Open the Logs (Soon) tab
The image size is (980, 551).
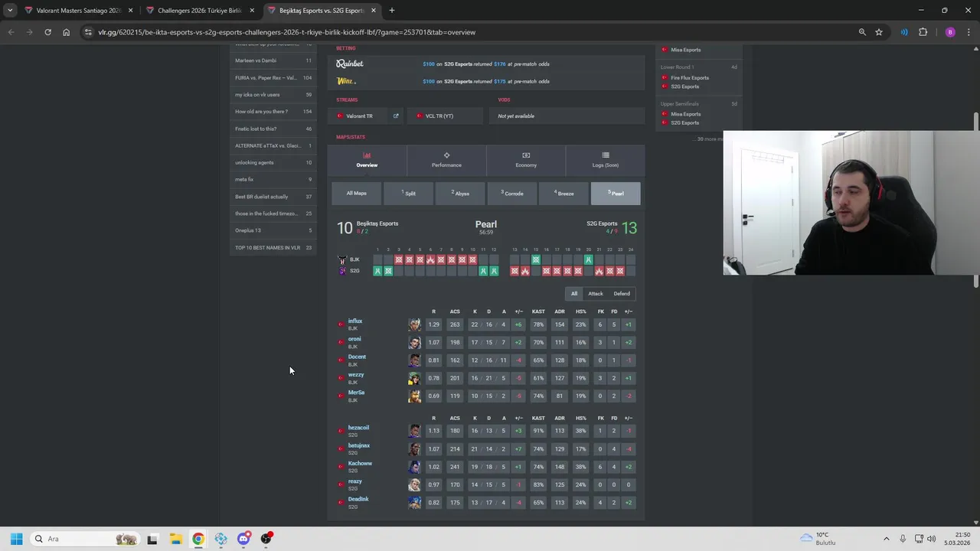pos(605,160)
